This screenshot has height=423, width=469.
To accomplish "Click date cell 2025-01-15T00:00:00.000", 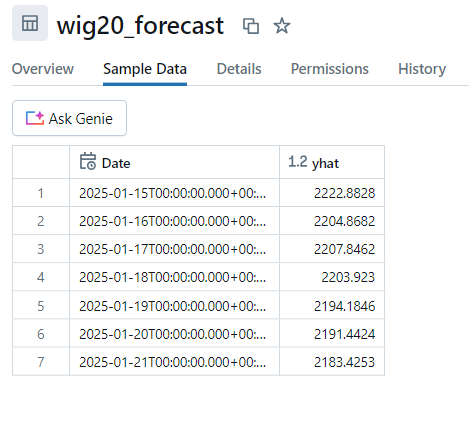I will point(174,193).
